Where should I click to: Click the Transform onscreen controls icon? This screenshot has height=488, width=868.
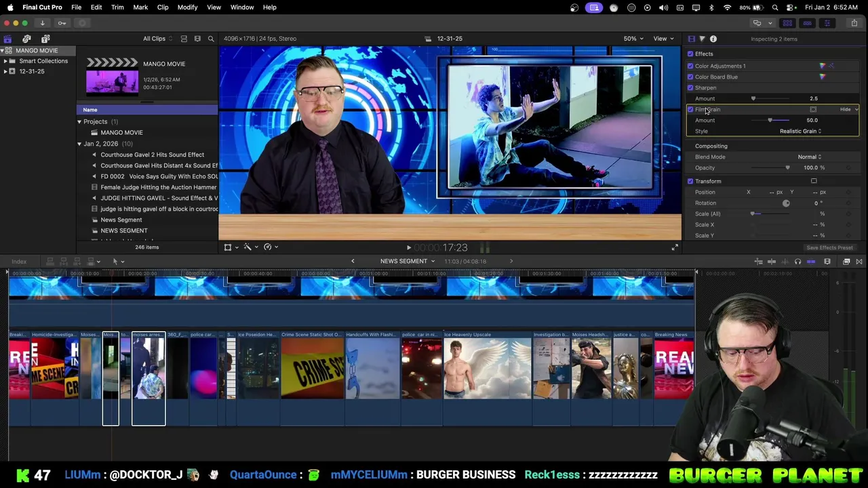(814, 181)
